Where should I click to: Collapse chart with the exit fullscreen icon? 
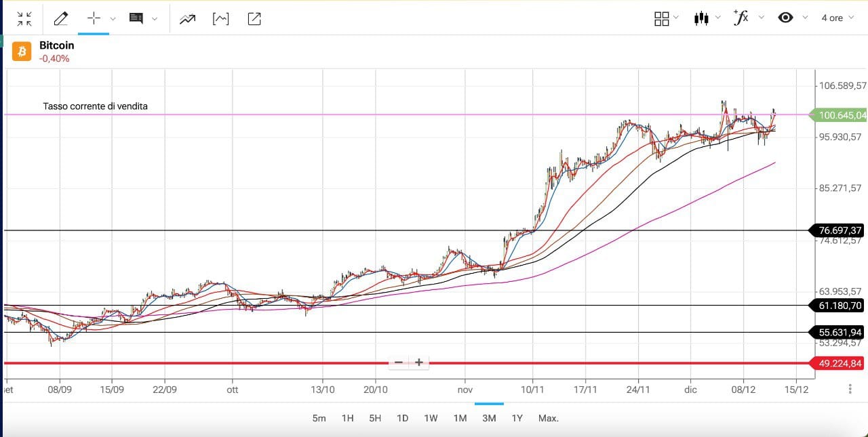click(x=24, y=18)
